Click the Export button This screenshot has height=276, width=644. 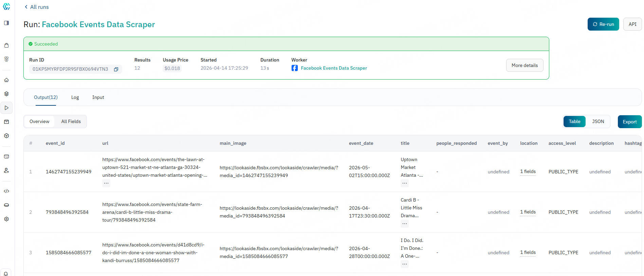[629, 122]
